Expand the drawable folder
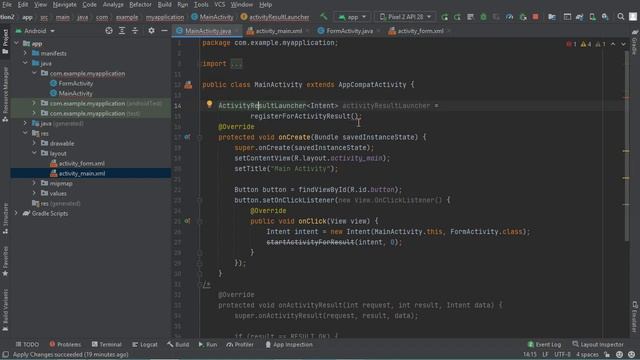 pyautogui.click(x=34, y=143)
